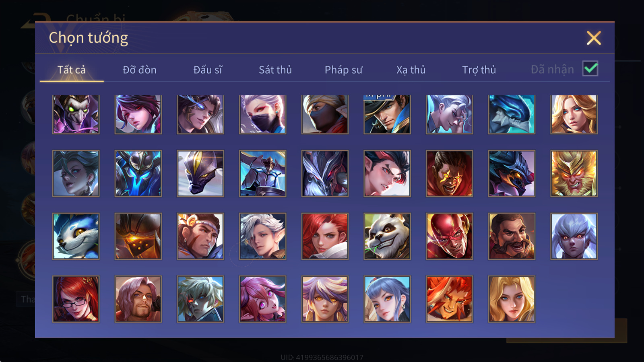Select the blue-white fox creature hero
Image resolution: width=644 pixels, height=362 pixels.
[76, 236]
